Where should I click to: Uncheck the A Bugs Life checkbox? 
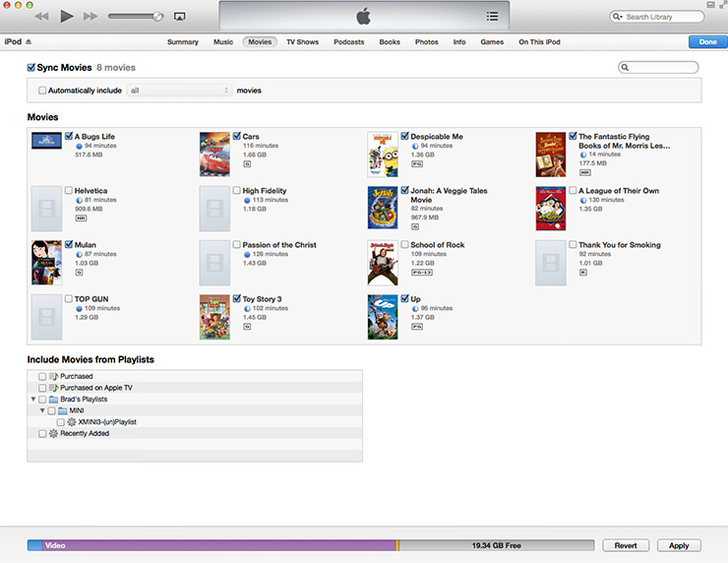tap(69, 136)
